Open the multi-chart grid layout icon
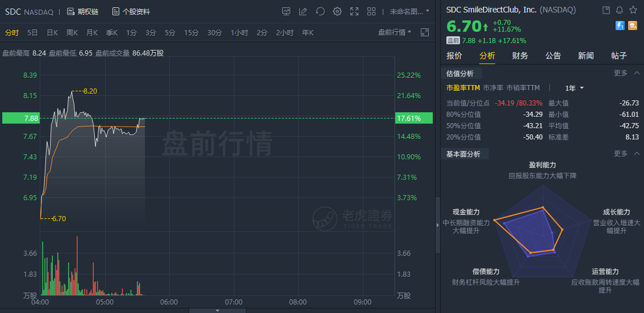The image size is (644, 313). (371, 11)
